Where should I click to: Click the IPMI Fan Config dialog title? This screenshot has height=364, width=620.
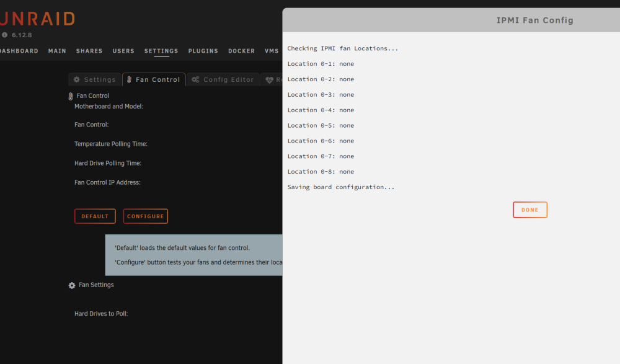click(x=535, y=20)
